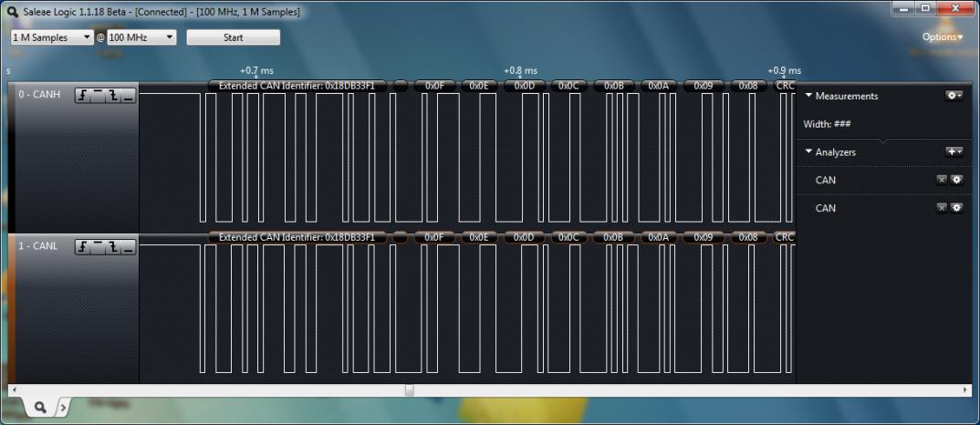Open settings gear for first CAN analyzer
Screen dimensions: 980x425
956,180
